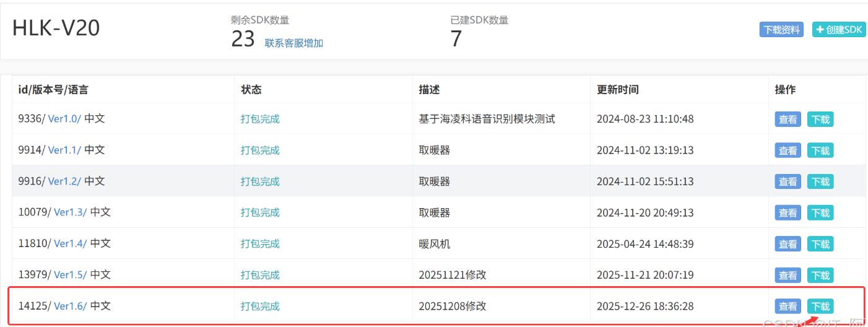Open the Ver1.1/ version link
This screenshot has height=327, width=868.
(x=65, y=150)
